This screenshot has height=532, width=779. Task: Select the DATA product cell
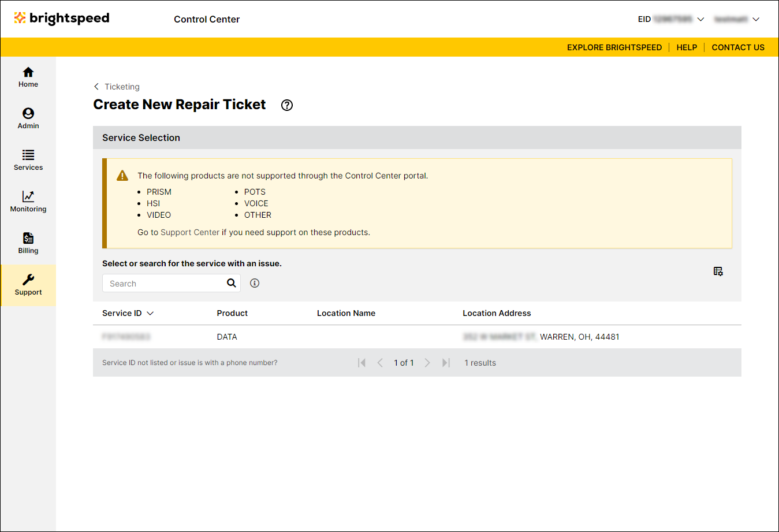[227, 337]
